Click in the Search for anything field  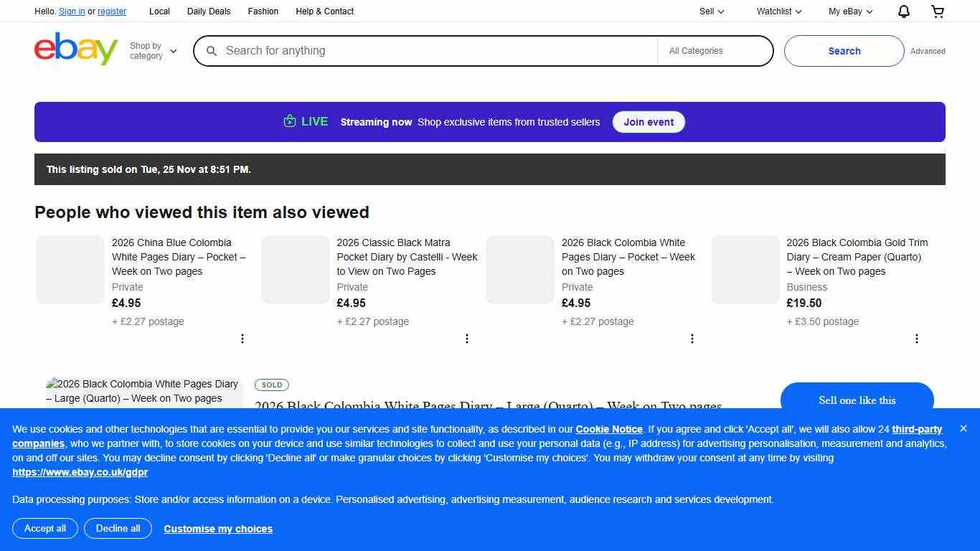click(x=430, y=51)
